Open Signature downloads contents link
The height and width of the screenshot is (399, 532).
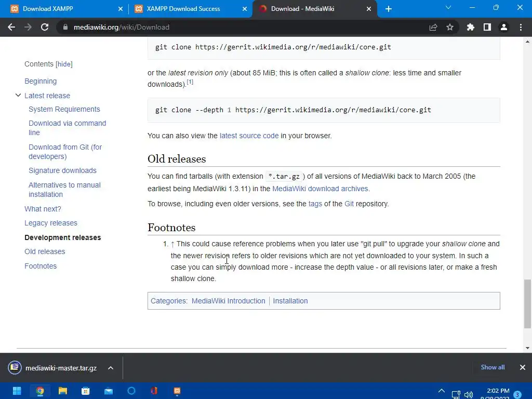coord(62,170)
